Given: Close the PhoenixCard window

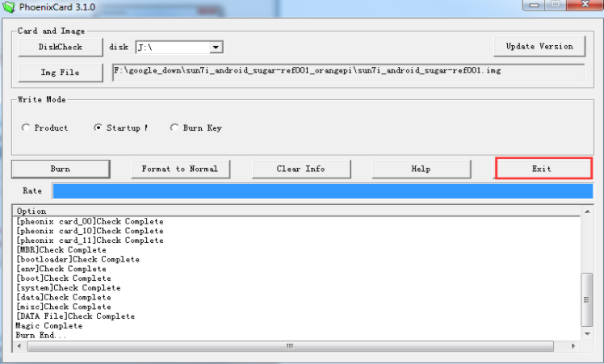Looking at the screenshot, I should click(x=585, y=4).
